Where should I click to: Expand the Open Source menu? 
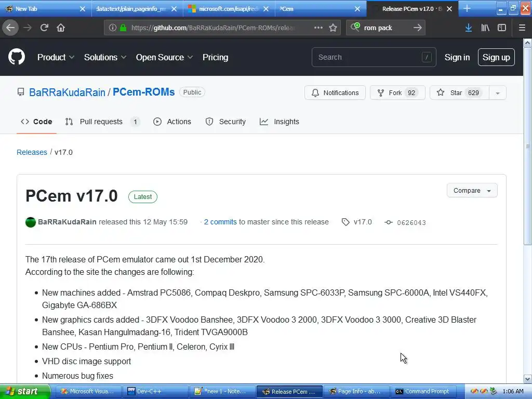point(165,57)
